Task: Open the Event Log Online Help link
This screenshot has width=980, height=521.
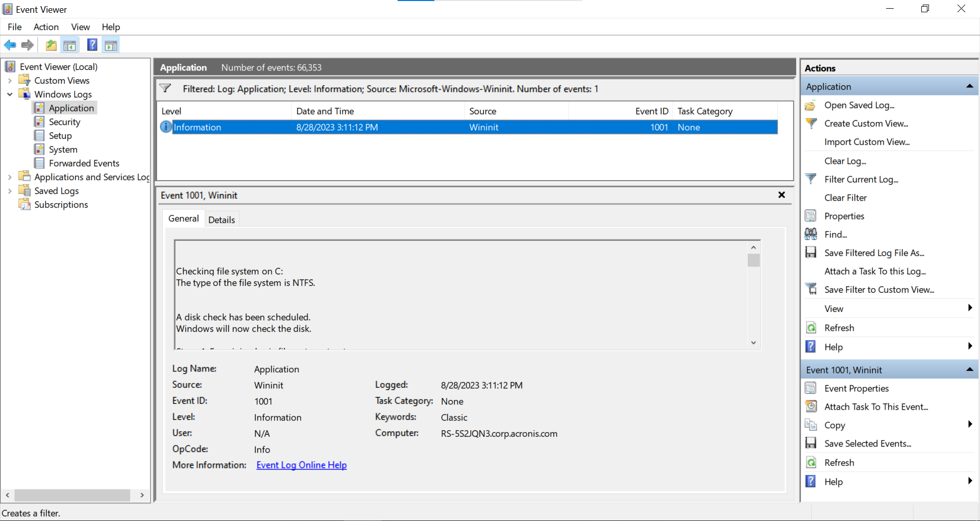Action: click(301, 465)
